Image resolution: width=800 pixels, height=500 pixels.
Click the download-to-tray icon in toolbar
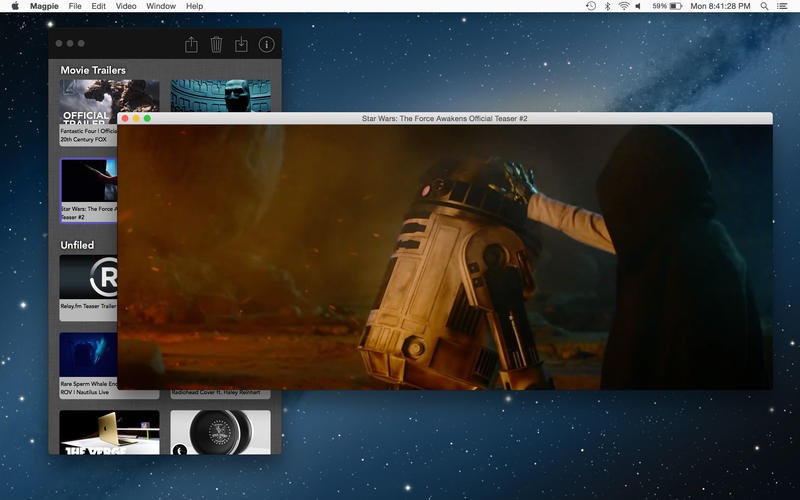tap(241, 45)
